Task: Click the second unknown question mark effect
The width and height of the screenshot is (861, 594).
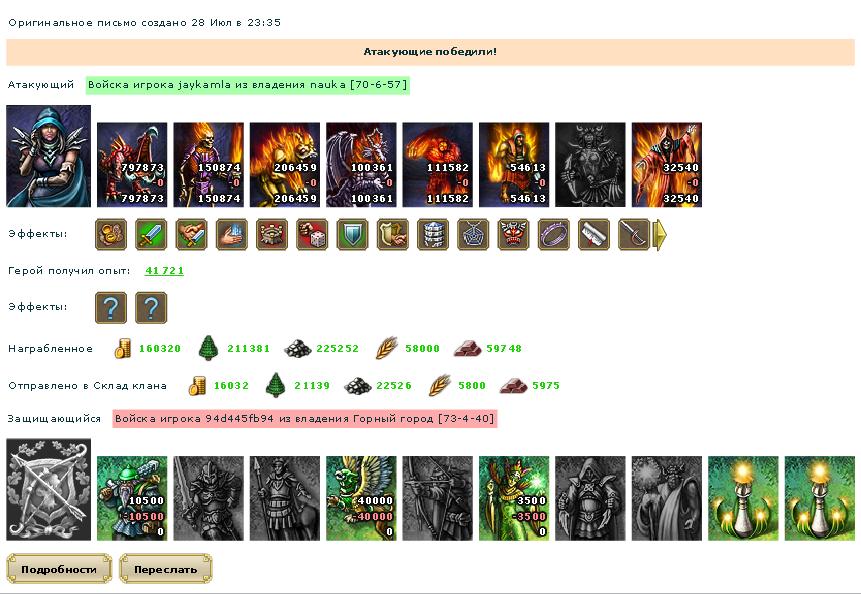Action: pos(151,307)
